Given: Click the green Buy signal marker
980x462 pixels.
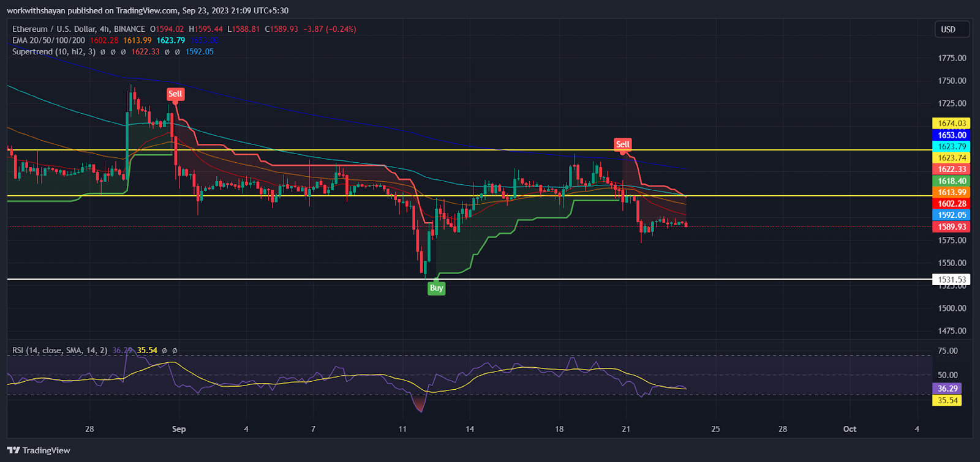Looking at the screenshot, I should 436,288.
